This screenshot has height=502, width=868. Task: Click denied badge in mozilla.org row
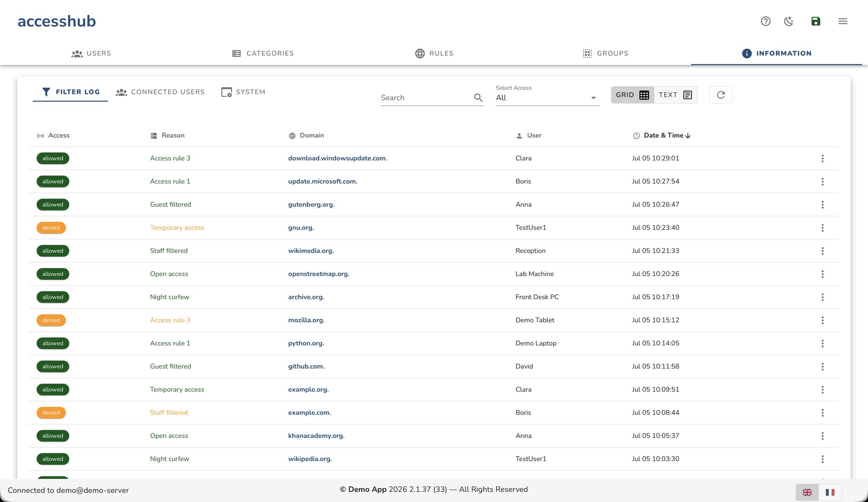point(51,320)
